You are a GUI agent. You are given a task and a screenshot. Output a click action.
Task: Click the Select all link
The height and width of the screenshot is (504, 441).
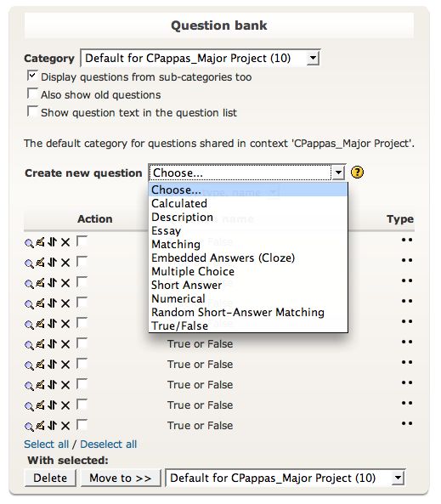46,445
